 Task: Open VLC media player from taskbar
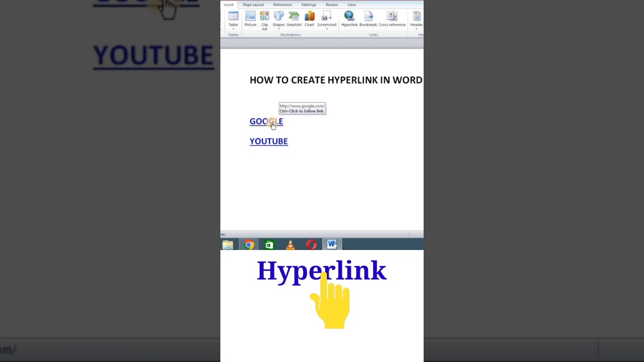point(290,245)
